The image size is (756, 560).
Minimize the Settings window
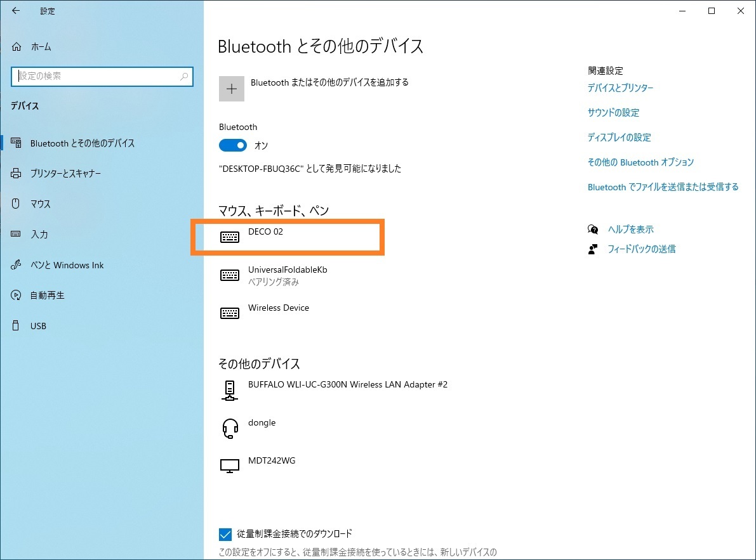click(682, 11)
